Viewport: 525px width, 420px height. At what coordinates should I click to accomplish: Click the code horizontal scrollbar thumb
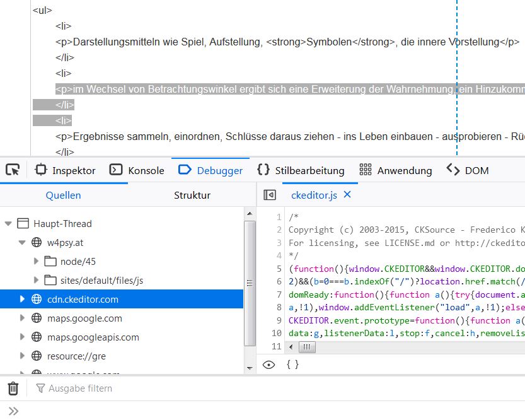pos(307,347)
